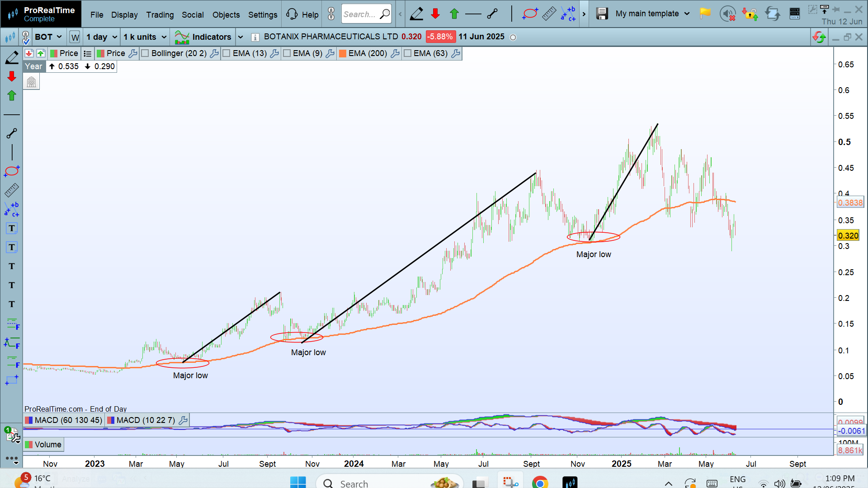
Task: Click the floppy disk save template icon
Action: pos(602,14)
